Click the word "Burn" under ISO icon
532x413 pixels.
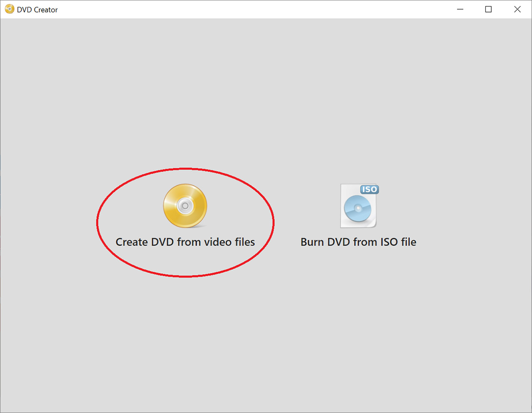point(312,242)
